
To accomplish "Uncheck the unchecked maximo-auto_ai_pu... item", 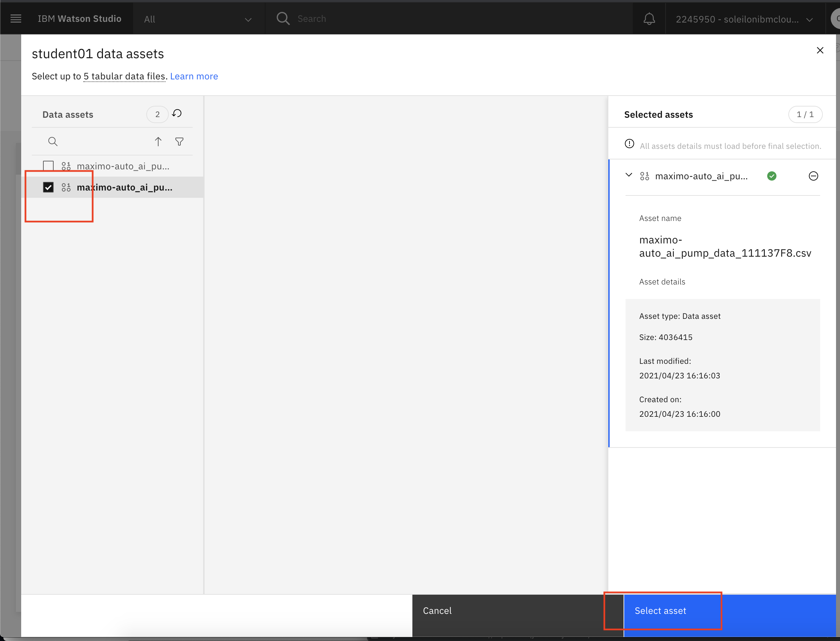I will point(49,166).
